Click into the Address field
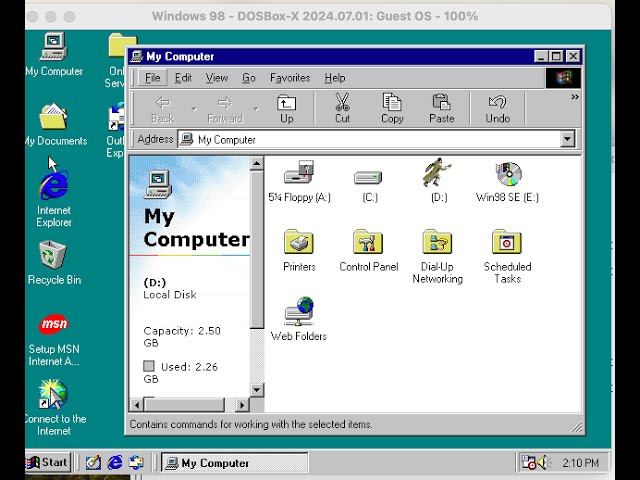 click(369, 140)
